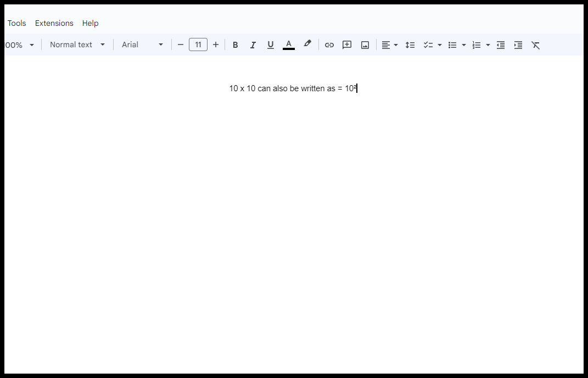Open the Tools menu
Viewport: 588px width, 378px height.
point(16,23)
